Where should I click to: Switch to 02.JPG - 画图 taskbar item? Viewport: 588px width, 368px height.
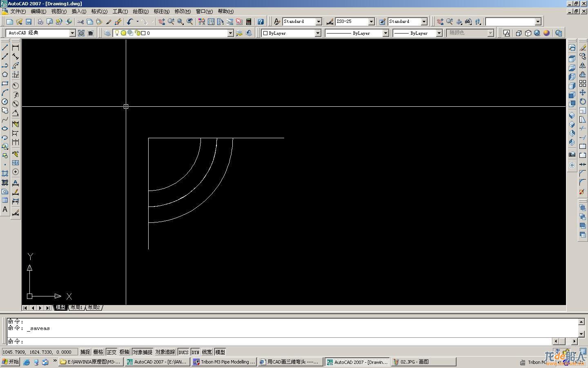click(x=423, y=362)
